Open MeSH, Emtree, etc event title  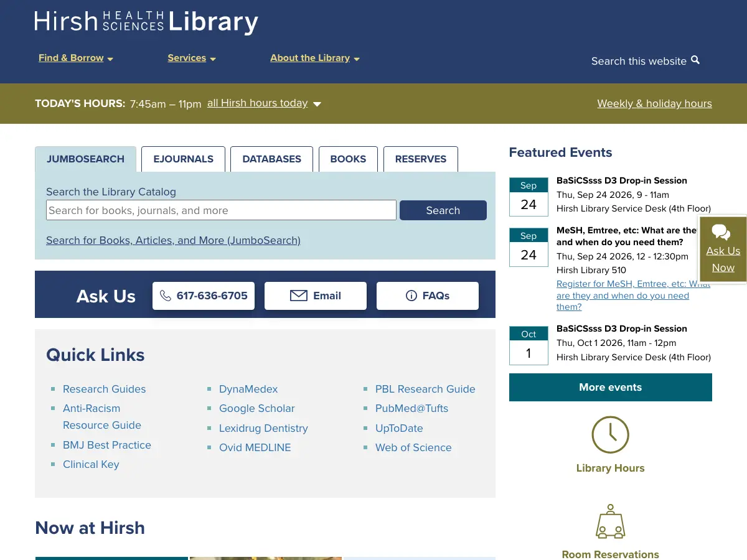[x=627, y=236]
